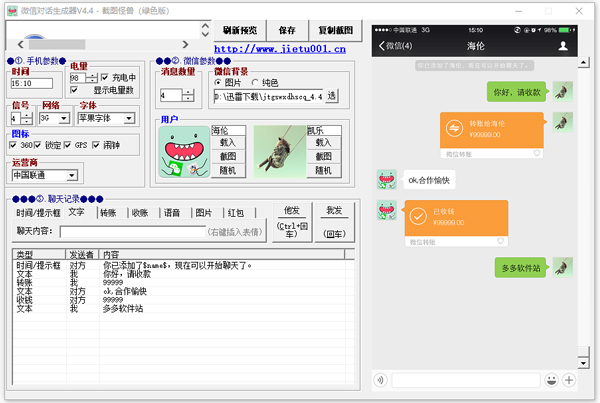Toggle the 充电中 charging checkbox
The height and width of the screenshot is (403, 600).
pyautogui.click(x=104, y=77)
